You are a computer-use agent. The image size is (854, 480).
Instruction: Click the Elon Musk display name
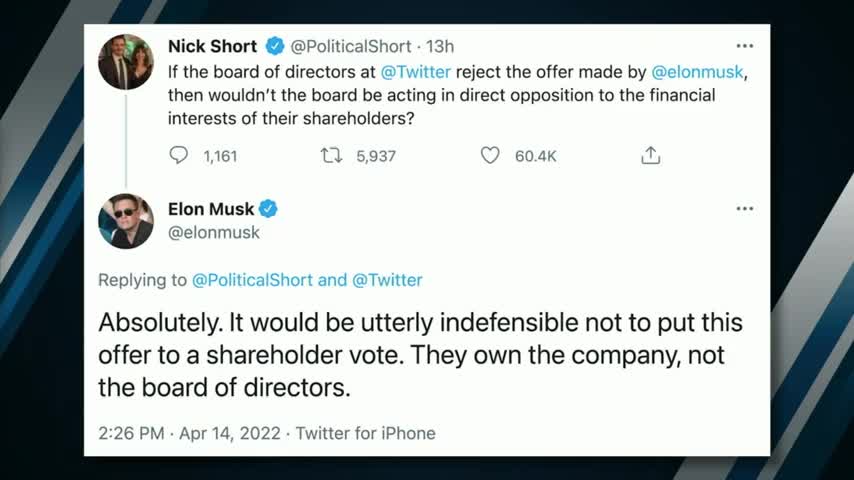point(211,209)
